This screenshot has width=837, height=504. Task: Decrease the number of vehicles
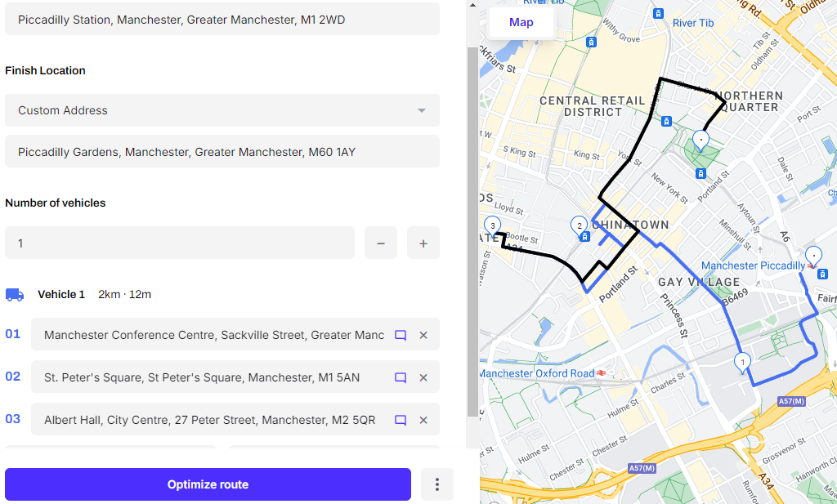(381, 243)
